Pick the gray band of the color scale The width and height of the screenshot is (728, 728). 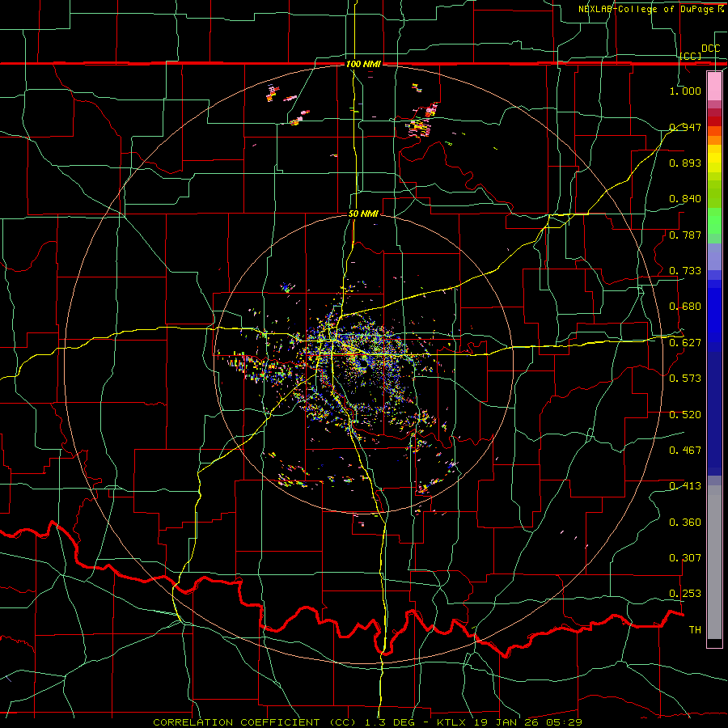[x=714, y=562]
